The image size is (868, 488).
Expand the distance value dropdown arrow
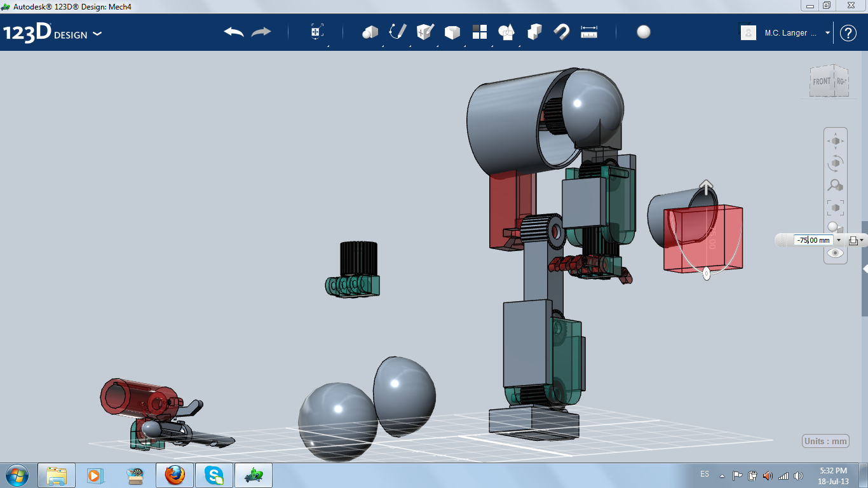pyautogui.click(x=839, y=240)
